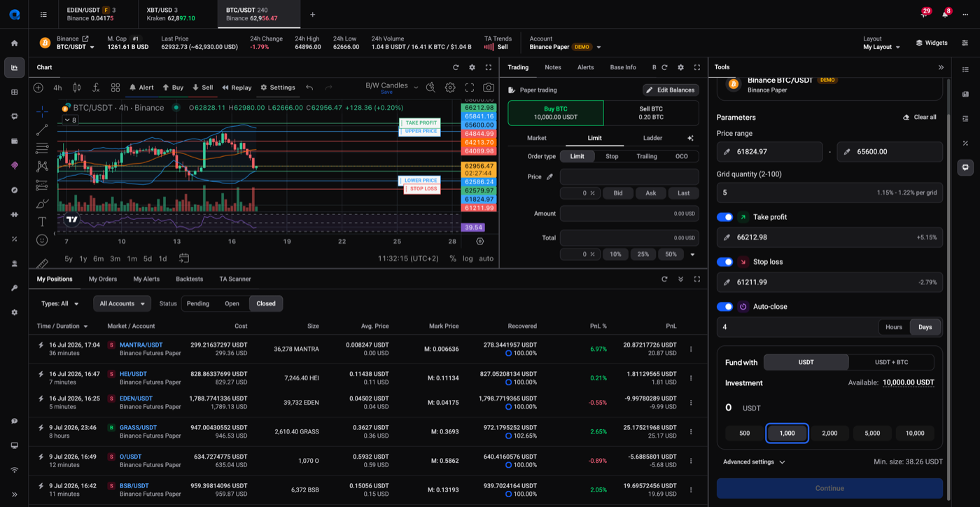
Task: Open the GRASS/USDT market link
Action: [x=138, y=427]
